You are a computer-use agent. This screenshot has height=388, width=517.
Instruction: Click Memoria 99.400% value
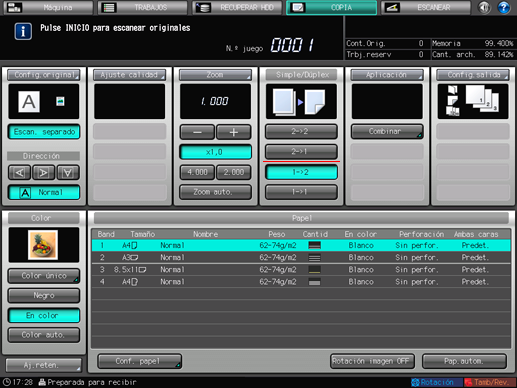tap(499, 43)
